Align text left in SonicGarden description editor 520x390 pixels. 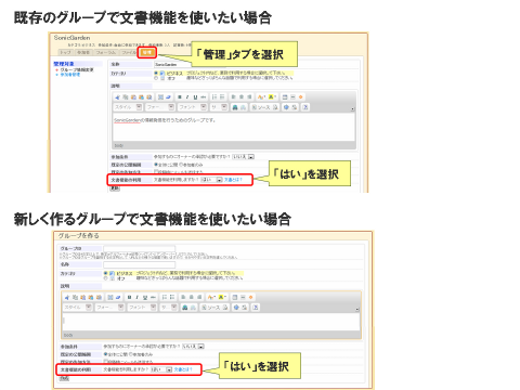coord(233,97)
